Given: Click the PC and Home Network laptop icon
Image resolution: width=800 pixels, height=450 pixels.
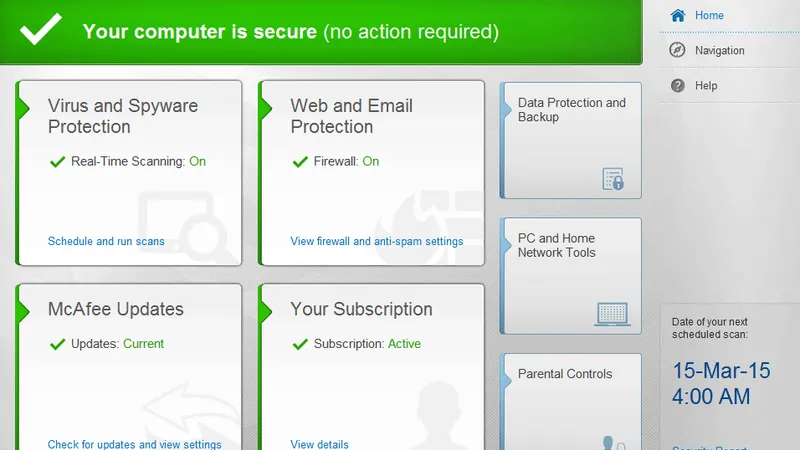Looking at the screenshot, I should click(x=611, y=314).
